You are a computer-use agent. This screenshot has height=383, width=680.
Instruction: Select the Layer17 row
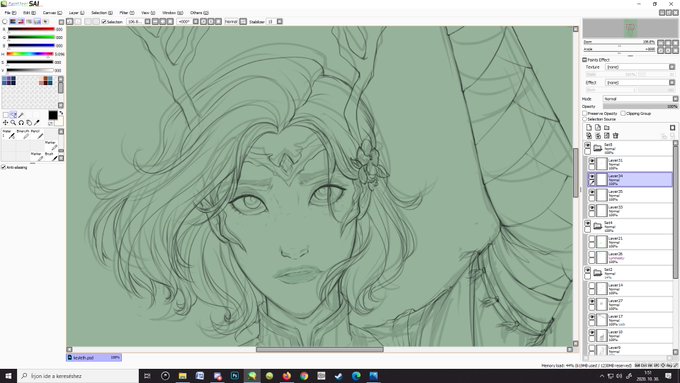click(629, 320)
